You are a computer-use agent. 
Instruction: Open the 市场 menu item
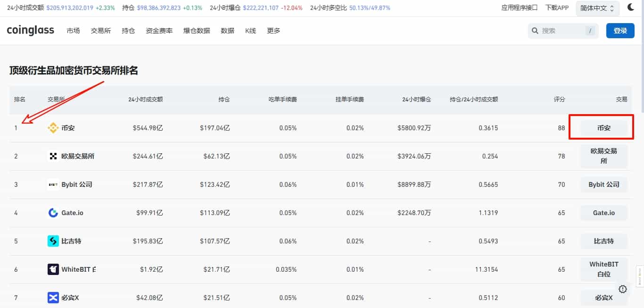73,30
